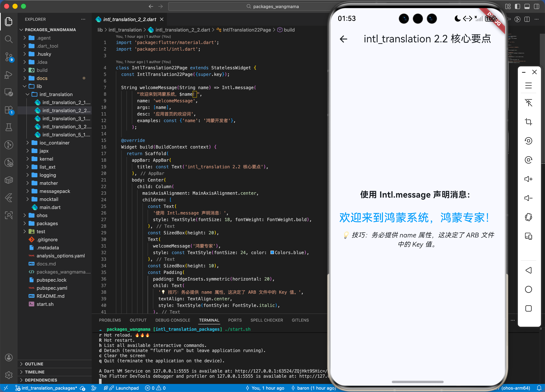Open the emulator hamburger menu
This screenshot has height=392, width=545.
(528, 85)
